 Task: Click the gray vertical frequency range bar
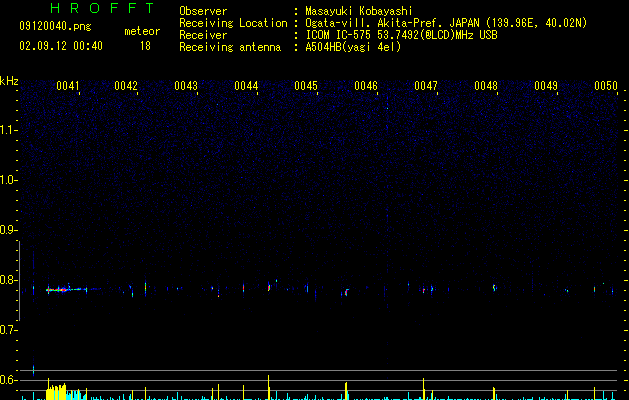point(20,281)
